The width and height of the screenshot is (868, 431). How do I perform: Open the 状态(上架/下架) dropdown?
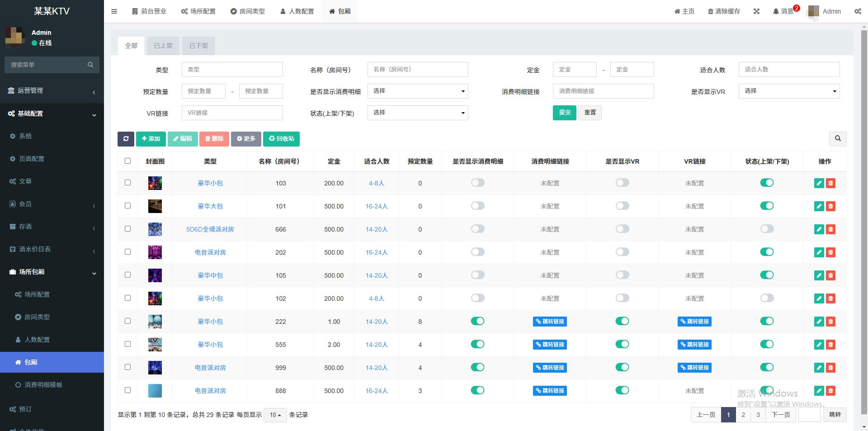[x=417, y=113]
